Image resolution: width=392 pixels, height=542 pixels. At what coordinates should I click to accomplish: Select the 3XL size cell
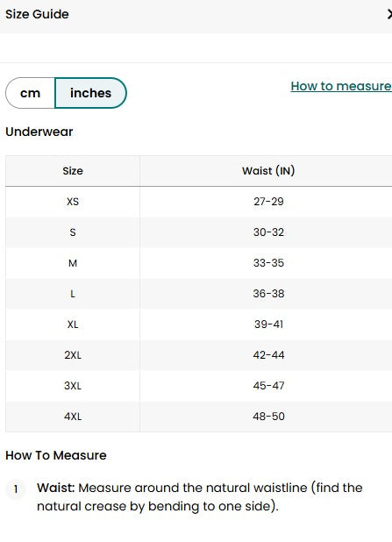pos(73,386)
